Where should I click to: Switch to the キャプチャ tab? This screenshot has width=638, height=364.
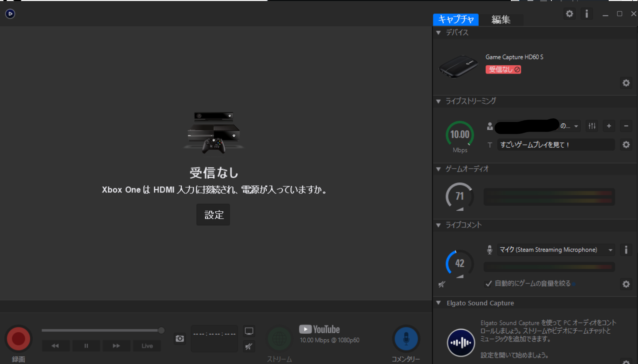coord(456,19)
